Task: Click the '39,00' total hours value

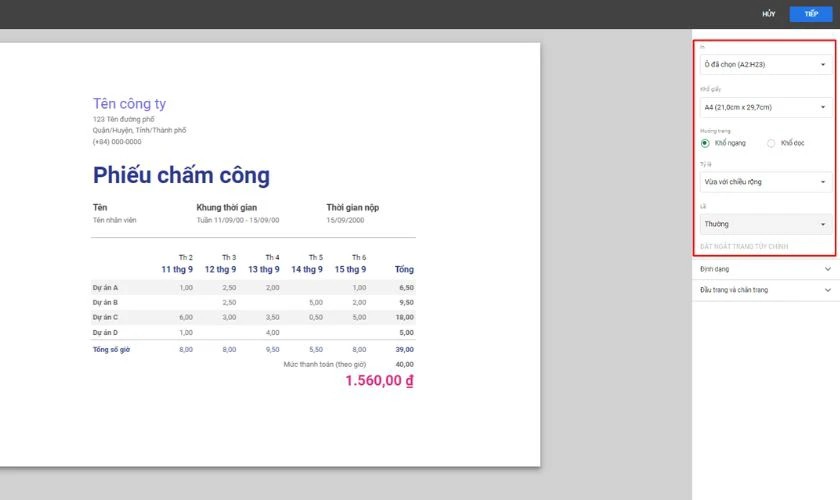Action: (404, 349)
